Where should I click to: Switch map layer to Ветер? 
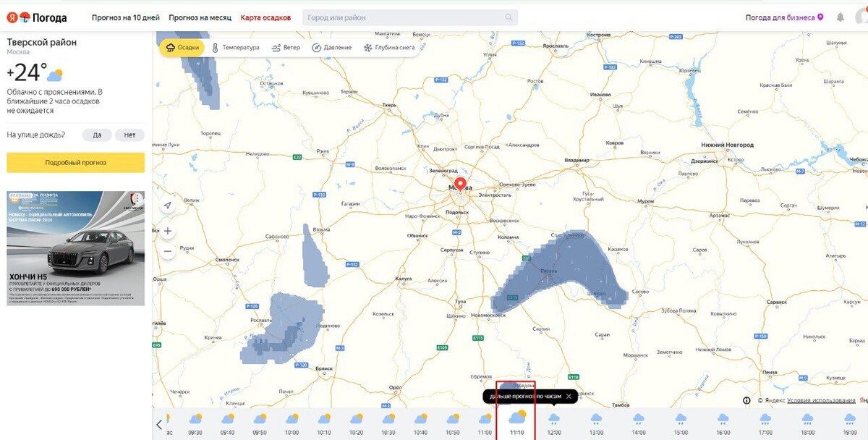click(286, 48)
